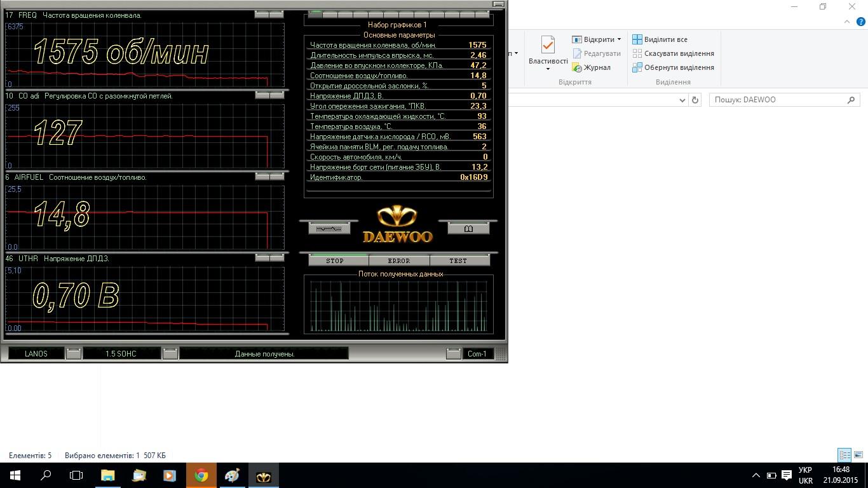Click the refresh icon beside the address bar
Screen dimensions: 868x488
click(x=695, y=100)
